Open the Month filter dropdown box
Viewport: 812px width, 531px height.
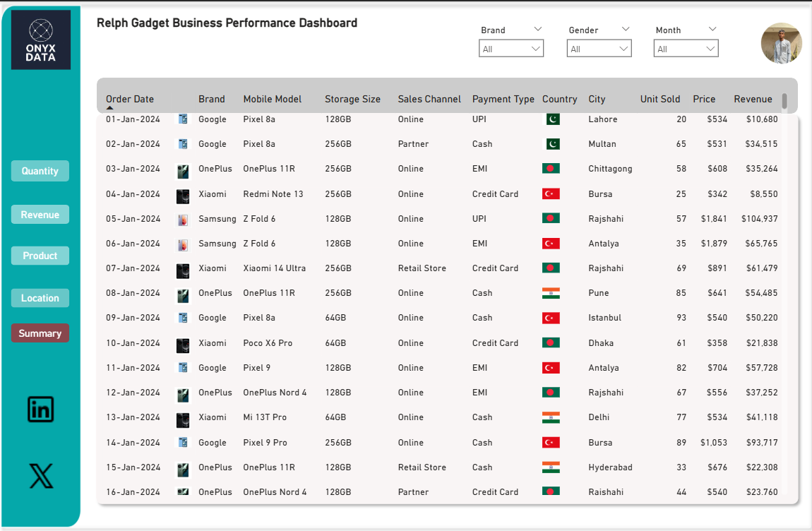tap(686, 49)
